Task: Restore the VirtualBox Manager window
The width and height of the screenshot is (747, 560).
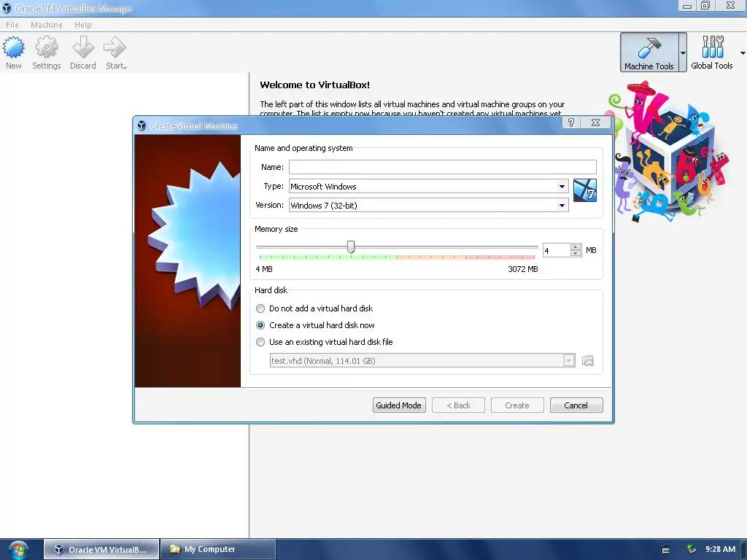Action: coord(705,6)
